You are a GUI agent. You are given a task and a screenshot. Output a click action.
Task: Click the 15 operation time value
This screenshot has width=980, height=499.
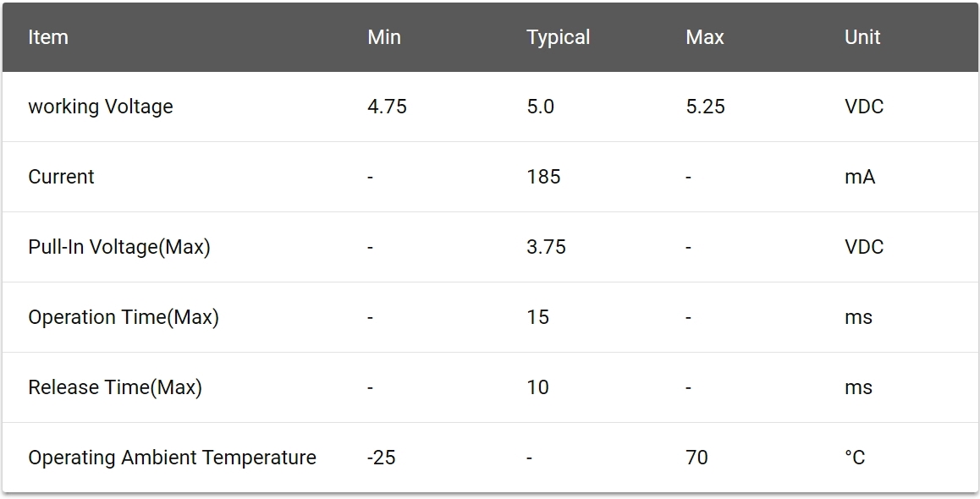click(x=537, y=317)
